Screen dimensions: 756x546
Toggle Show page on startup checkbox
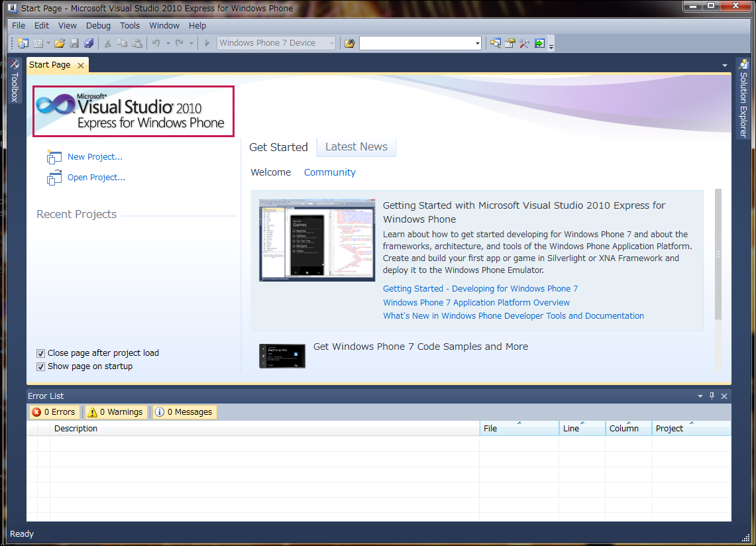click(x=41, y=366)
